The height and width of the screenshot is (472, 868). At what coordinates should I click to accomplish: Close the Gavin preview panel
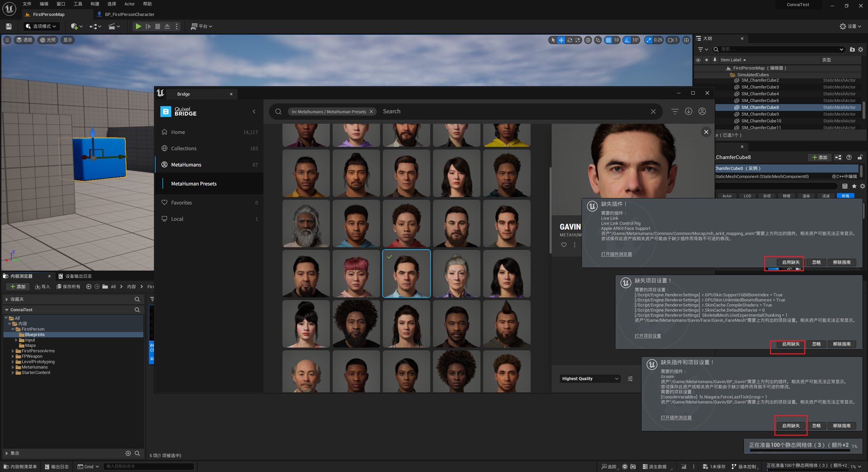706,132
